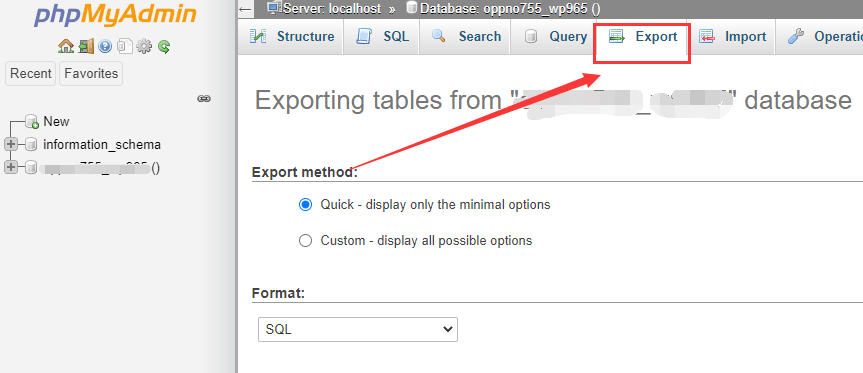Image resolution: width=863 pixels, height=373 pixels.
Task: Click the Structure tab icon
Action: tap(258, 37)
